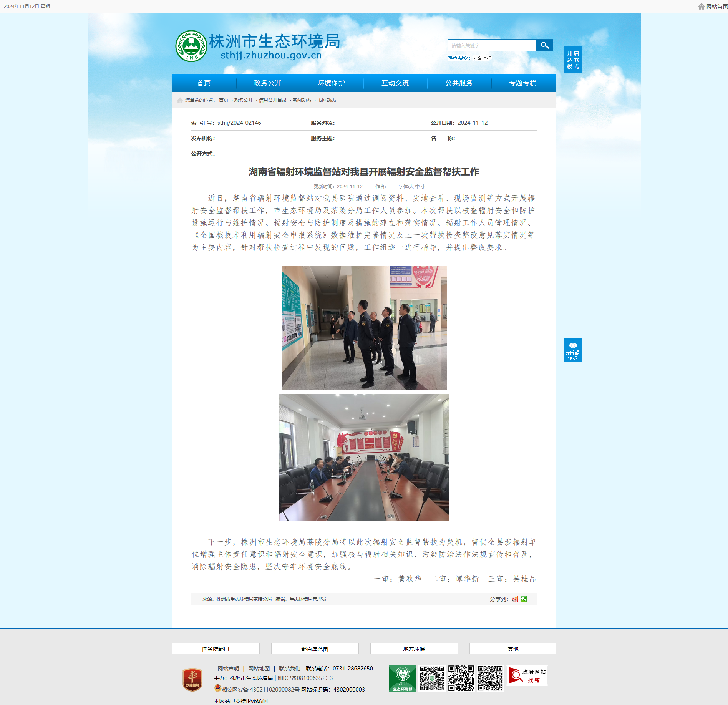Toggle 开启适老模式 elderly-friendly mode
The height and width of the screenshot is (705, 728).
point(573,60)
